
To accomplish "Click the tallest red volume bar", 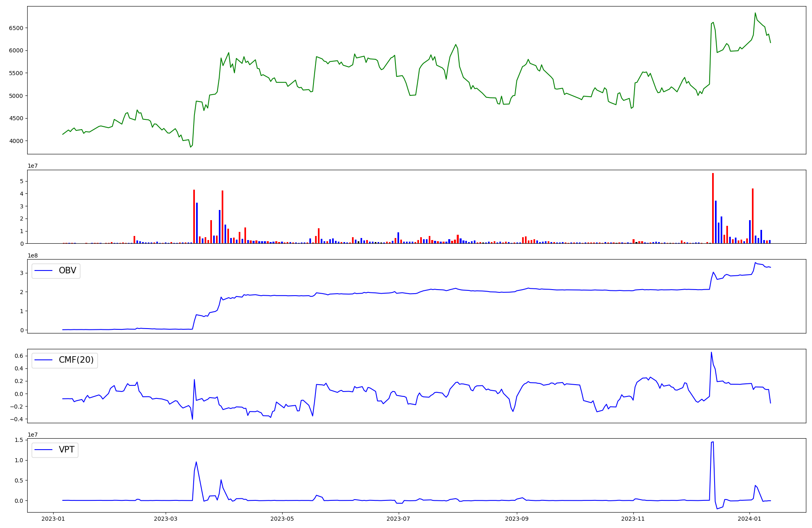I will pyautogui.click(x=713, y=207).
